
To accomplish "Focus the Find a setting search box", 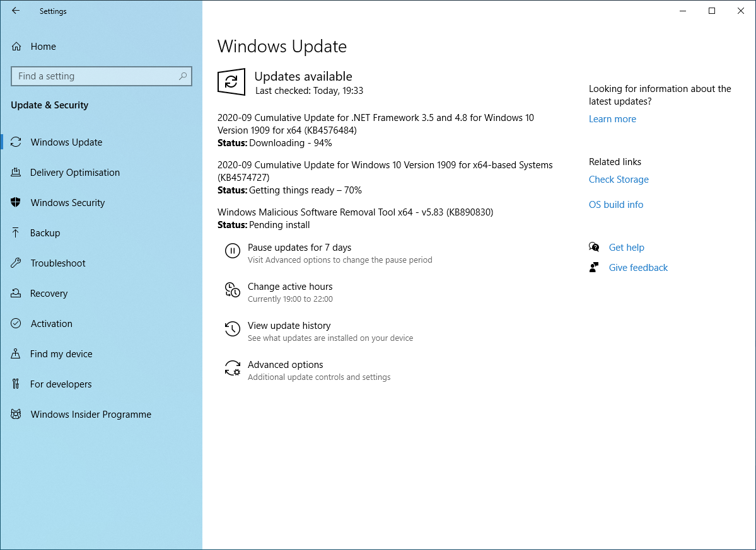I will (x=102, y=76).
